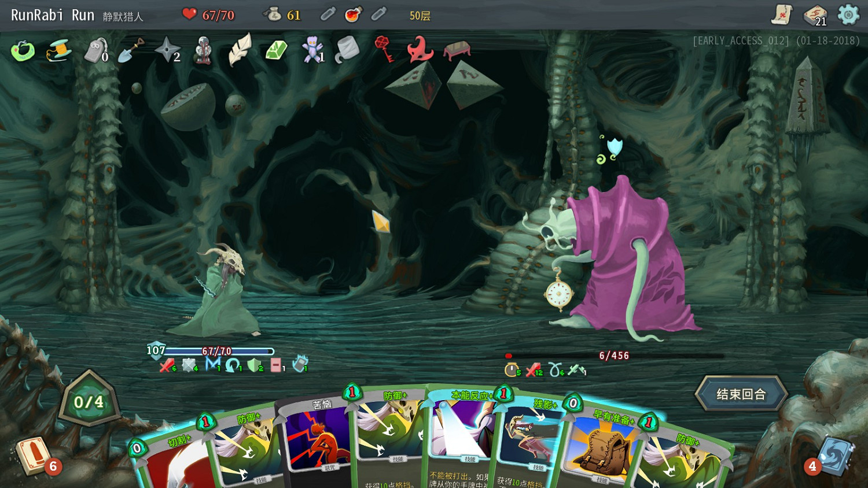The width and height of the screenshot is (868, 488).
Task: Open the draw pile showing 6
Action: point(32,455)
